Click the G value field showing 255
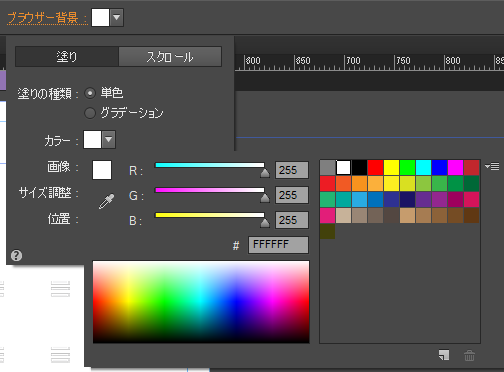Screen dimensions: 504x372 click(x=292, y=195)
